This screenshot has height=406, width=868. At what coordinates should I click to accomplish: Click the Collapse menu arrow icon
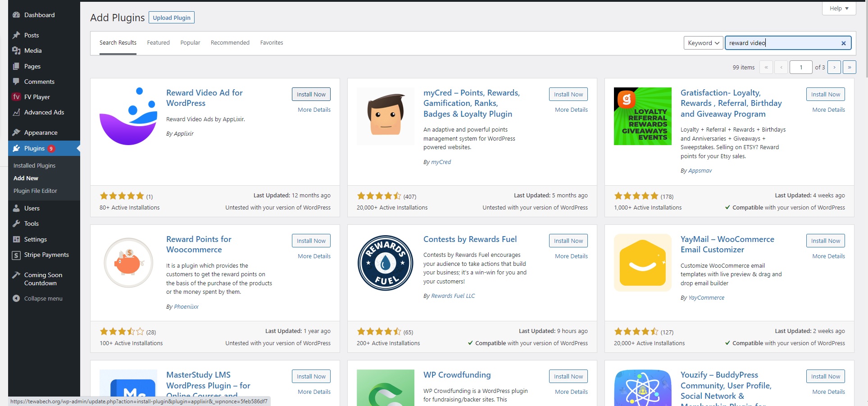16,298
